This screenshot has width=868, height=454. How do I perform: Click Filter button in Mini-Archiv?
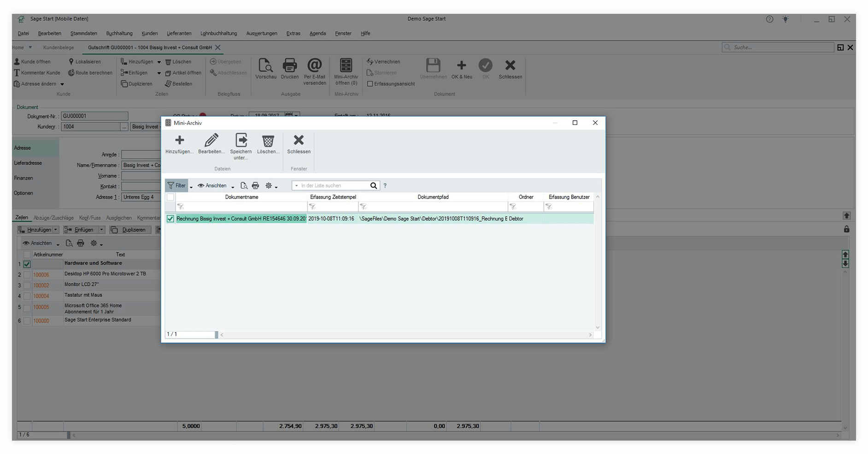(176, 186)
